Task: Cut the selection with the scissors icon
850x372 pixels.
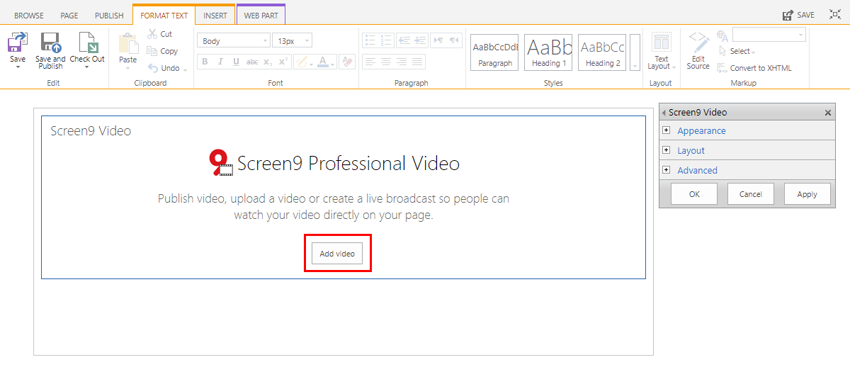Action: [152, 34]
